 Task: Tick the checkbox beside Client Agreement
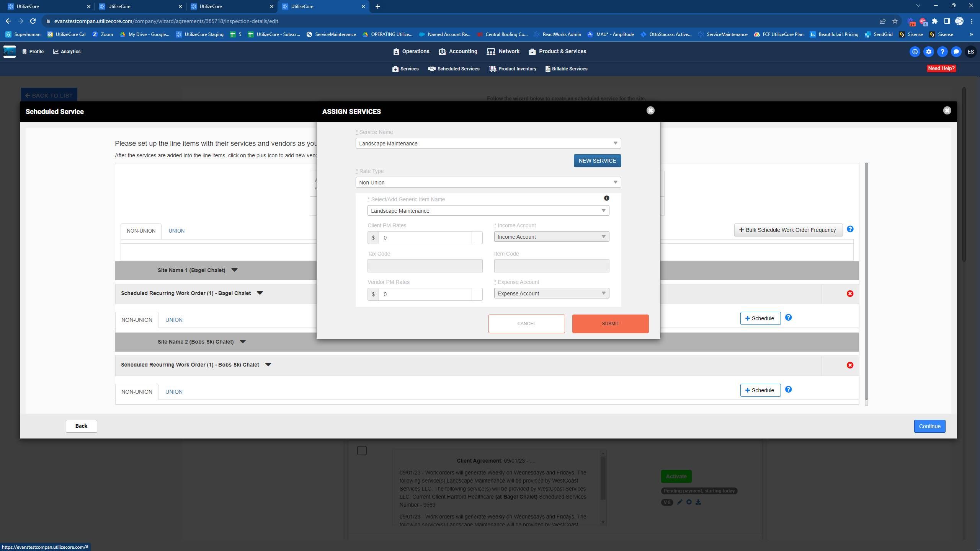(x=362, y=451)
